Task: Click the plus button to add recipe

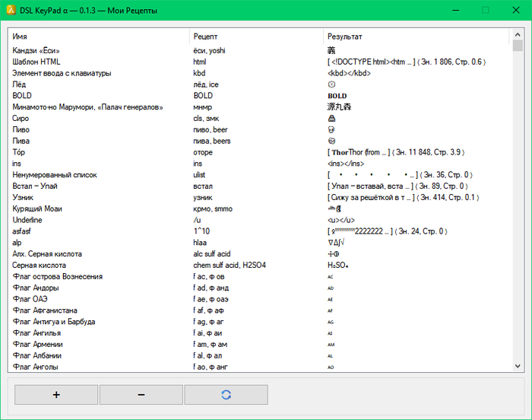Action: pyautogui.click(x=56, y=394)
